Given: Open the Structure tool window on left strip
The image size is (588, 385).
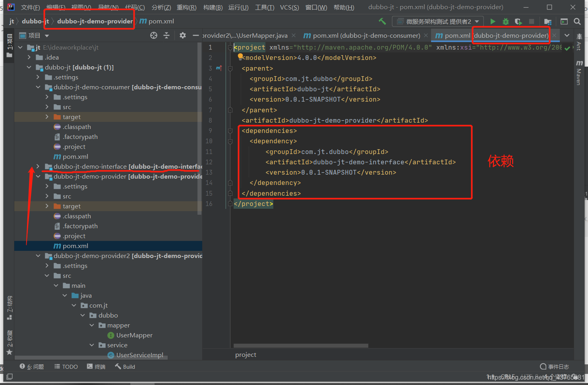Looking at the screenshot, I should pos(10,308).
